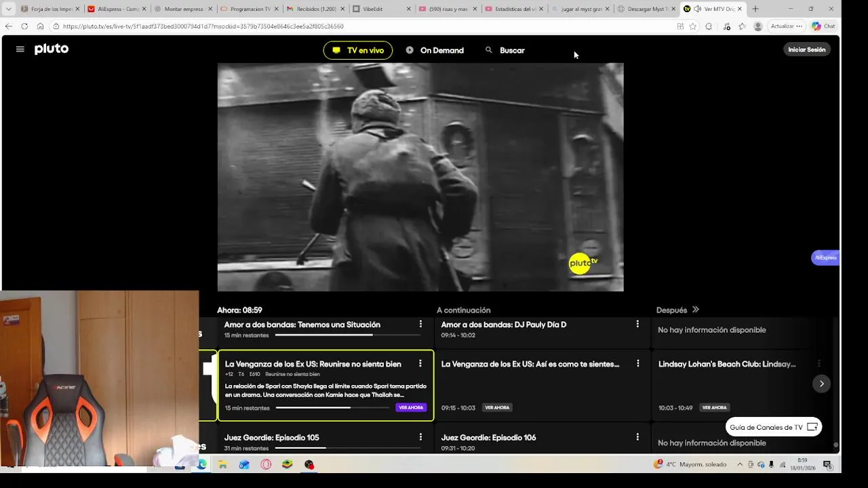Switch to Recibidos (1.200) Gmail tab
Image resolution: width=868 pixels, height=488 pixels.
pos(316,9)
